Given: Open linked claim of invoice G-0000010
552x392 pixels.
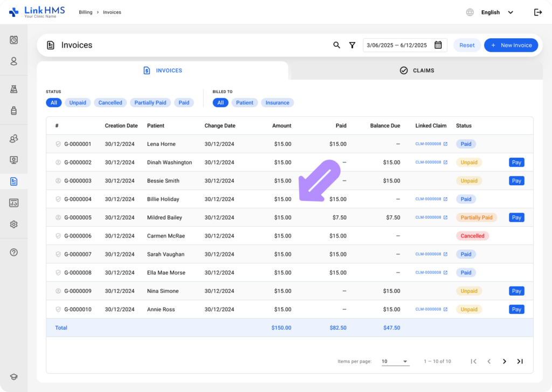Looking at the screenshot, I should click(431, 310).
